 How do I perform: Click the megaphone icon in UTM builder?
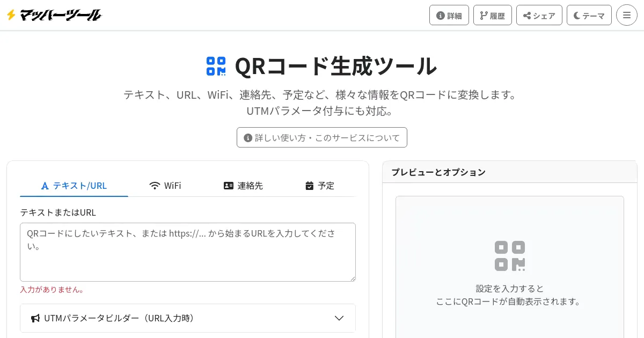coord(35,318)
